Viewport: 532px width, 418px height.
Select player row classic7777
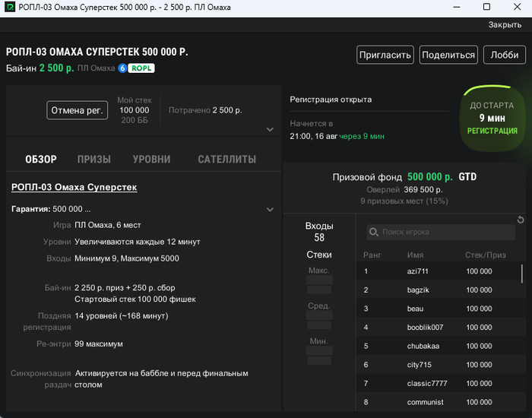coord(441,383)
